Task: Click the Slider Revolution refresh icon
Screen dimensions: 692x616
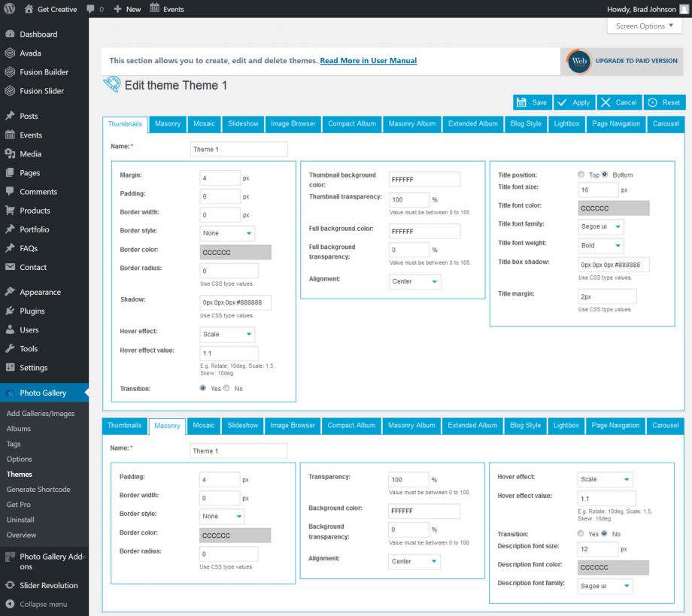Action: [10, 586]
